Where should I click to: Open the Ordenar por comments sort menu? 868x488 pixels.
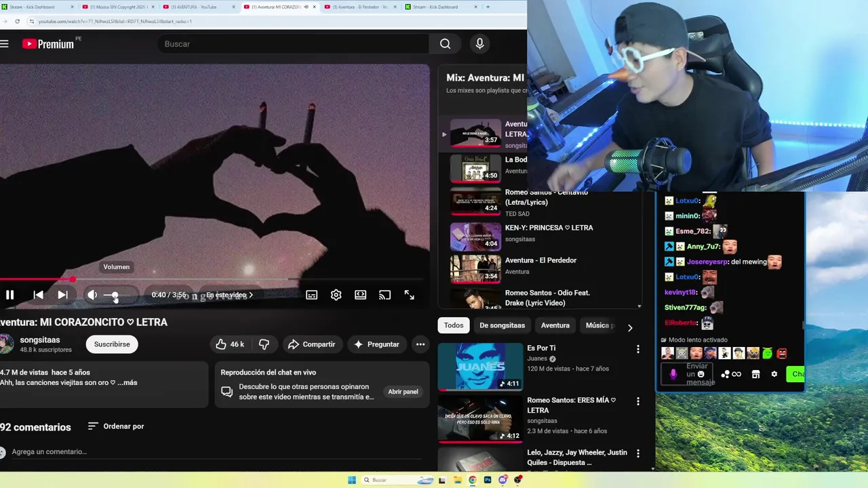coord(116,426)
